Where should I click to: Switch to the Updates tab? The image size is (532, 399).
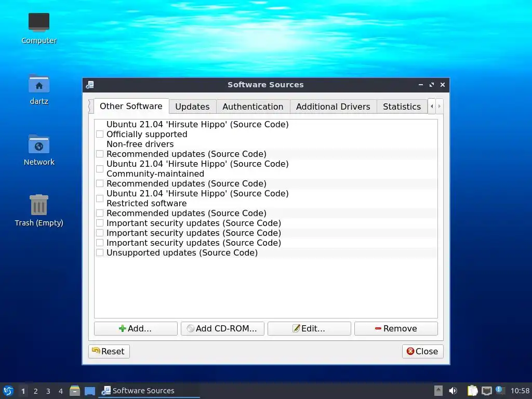click(192, 107)
